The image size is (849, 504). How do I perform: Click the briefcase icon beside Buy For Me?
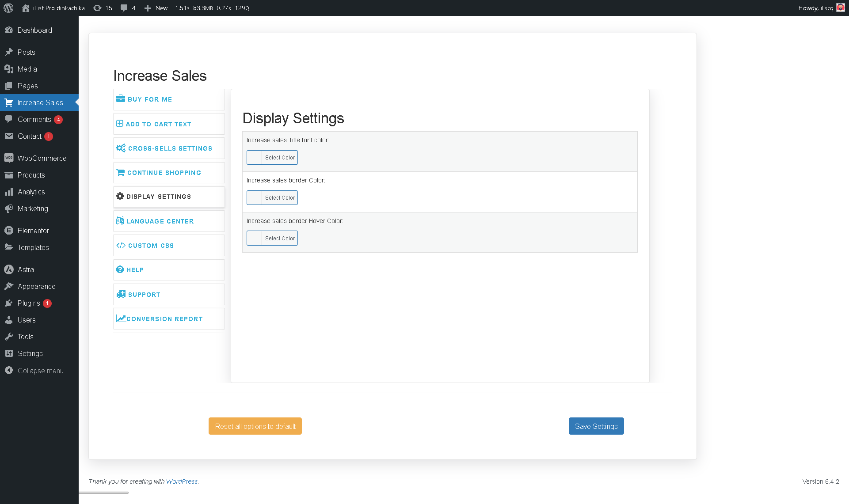coord(120,99)
